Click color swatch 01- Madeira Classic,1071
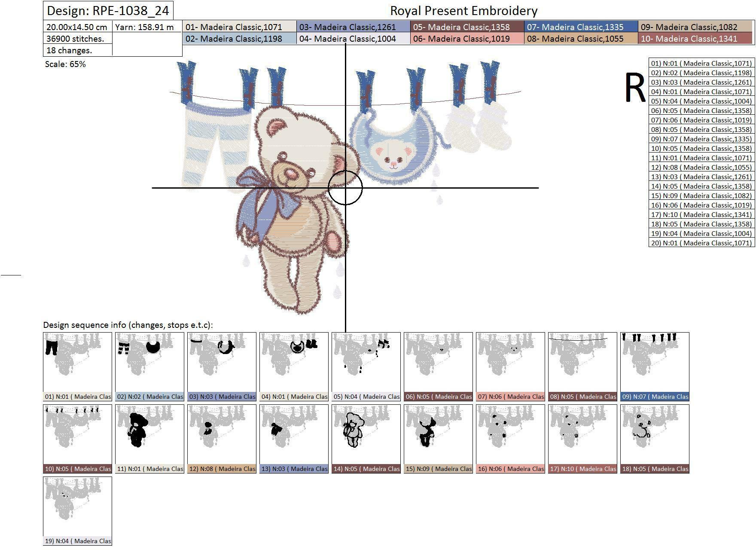 click(240, 27)
